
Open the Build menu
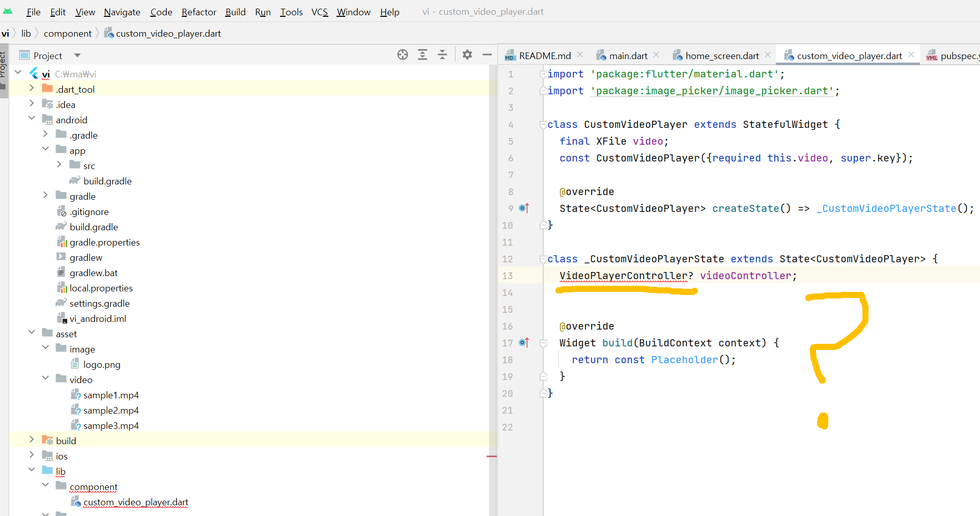point(236,12)
